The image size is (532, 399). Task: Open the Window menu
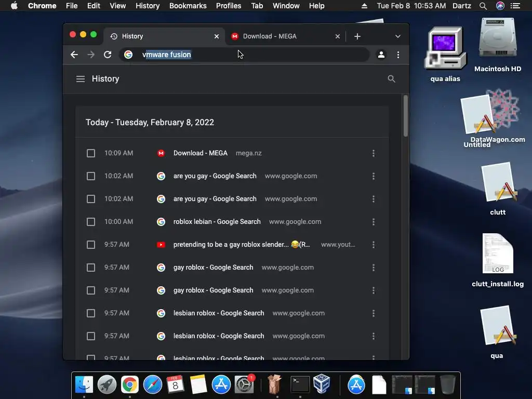pyautogui.click(x=286, y=6)
